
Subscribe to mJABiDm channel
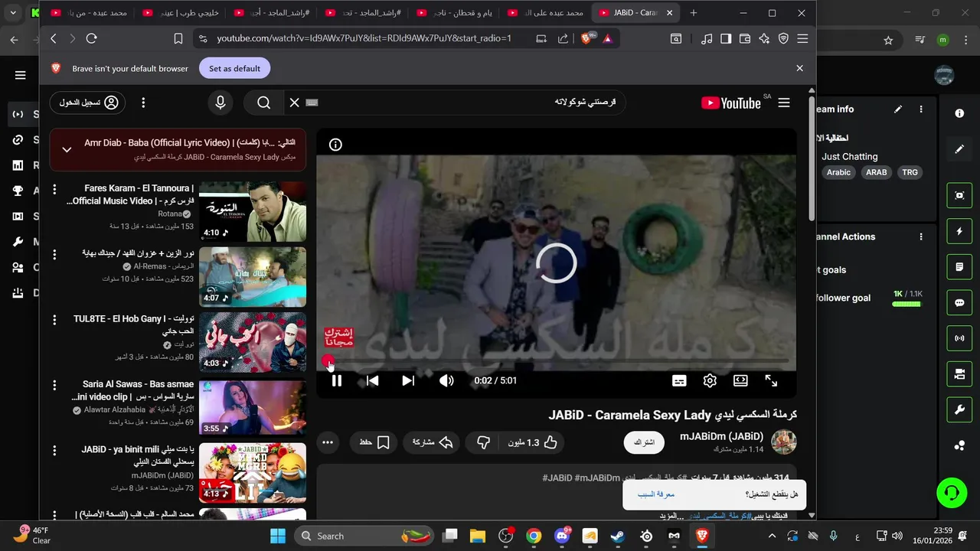pyautogui.click(x=644, y=442)
